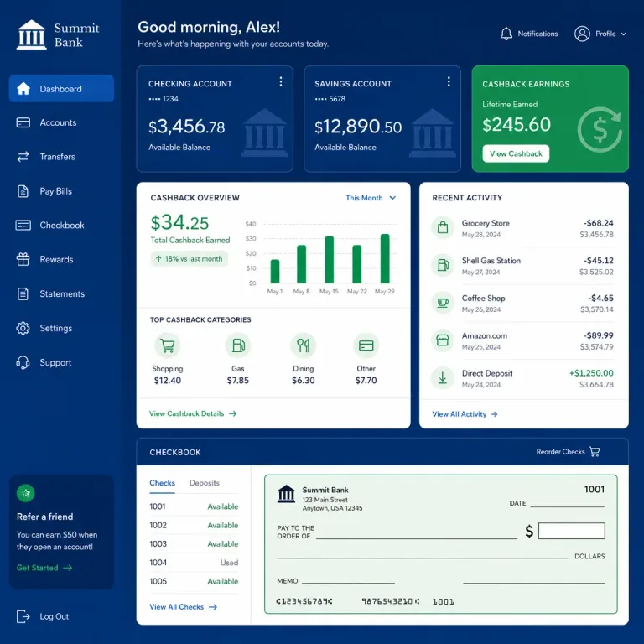Follow the View All Activity link
Viewport: 644px width, 644px height.
(465, 414)
